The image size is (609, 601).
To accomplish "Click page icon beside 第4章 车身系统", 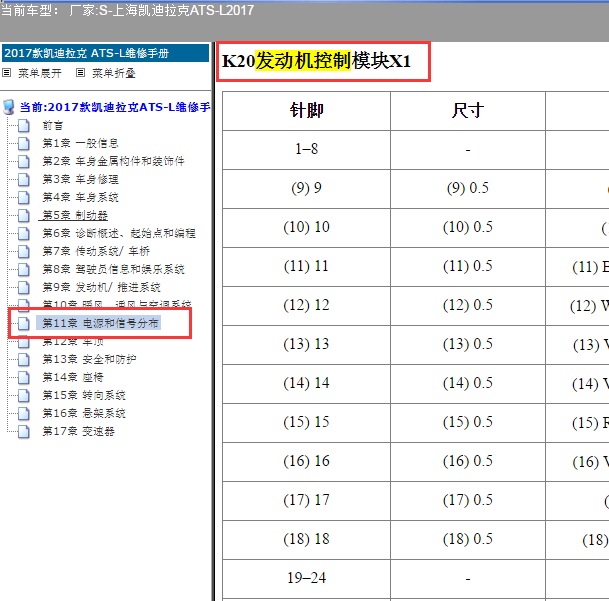I will pos(24,197).
